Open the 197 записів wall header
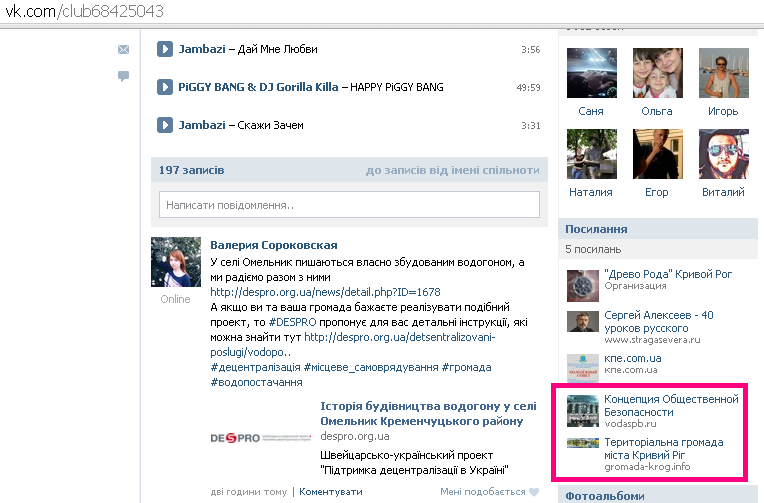Screen dimensions: 764x503 pos(191,170)
